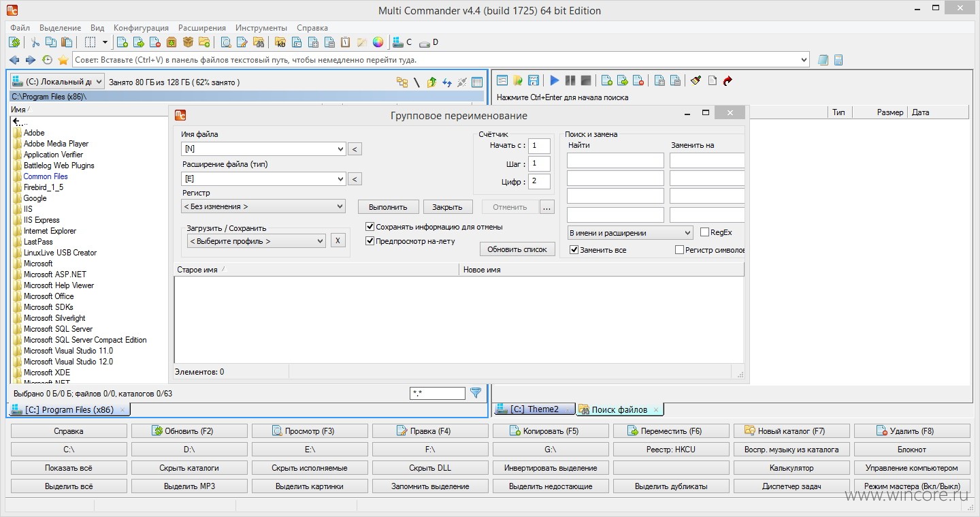980x517 pixels.
Task: Click the broom clear icon in search panel
Action: 696,80
